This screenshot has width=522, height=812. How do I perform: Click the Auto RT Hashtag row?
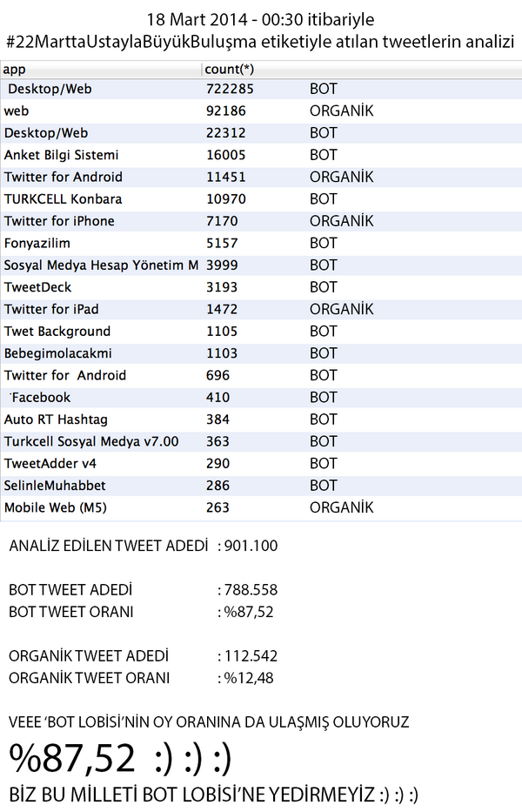(x=261, y=419)
